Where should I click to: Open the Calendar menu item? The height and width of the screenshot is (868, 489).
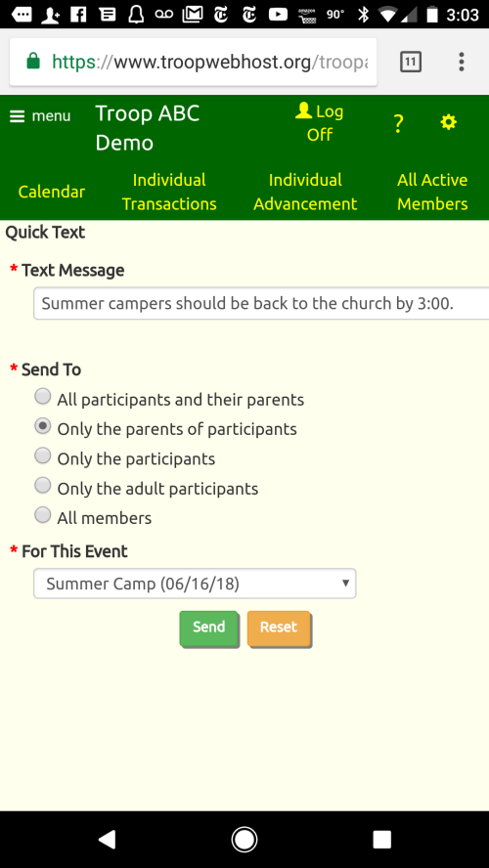(x=52, y=192)
